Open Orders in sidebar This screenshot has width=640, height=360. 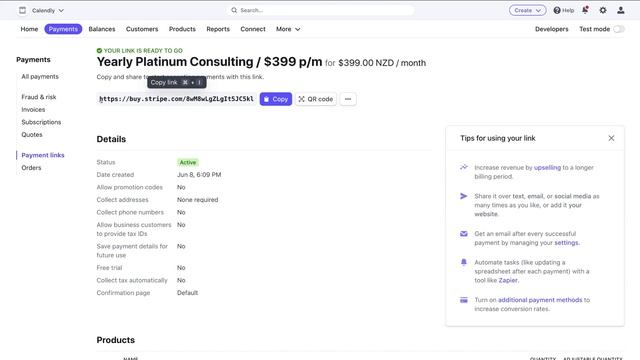(x=31, y=168)
